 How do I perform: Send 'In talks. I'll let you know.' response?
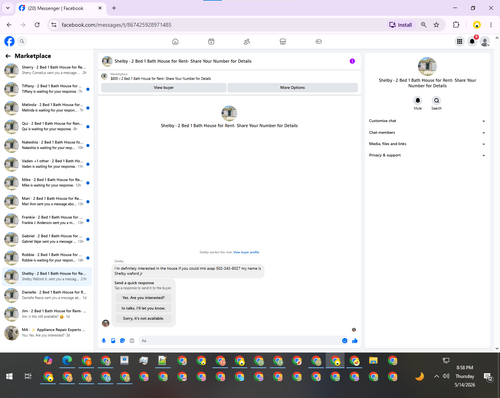point(143,308)
